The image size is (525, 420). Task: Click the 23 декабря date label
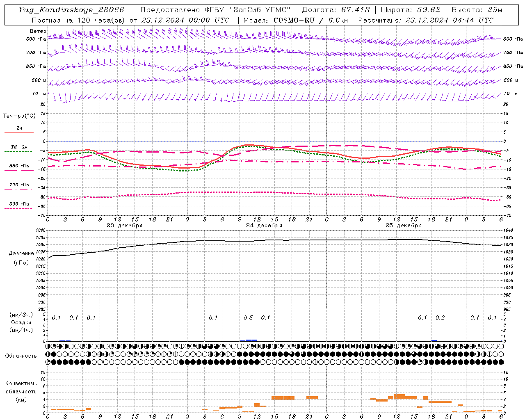tap(125, 226)
